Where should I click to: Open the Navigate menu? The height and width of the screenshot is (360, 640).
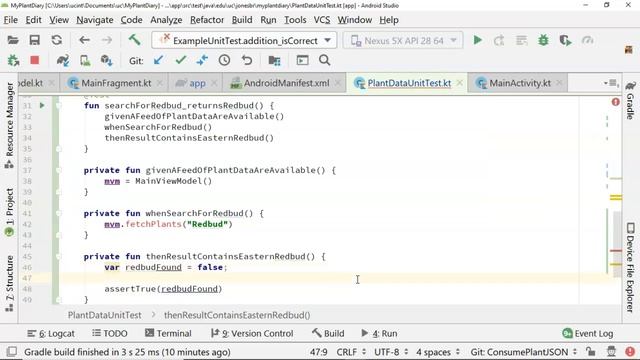[x=95, y=20]
